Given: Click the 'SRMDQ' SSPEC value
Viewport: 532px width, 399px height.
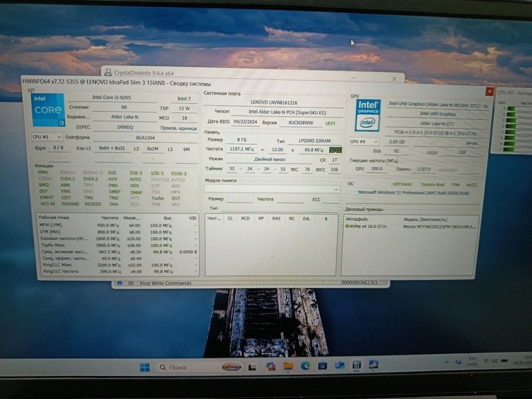Looking at the screenshot, I should 125,127.
